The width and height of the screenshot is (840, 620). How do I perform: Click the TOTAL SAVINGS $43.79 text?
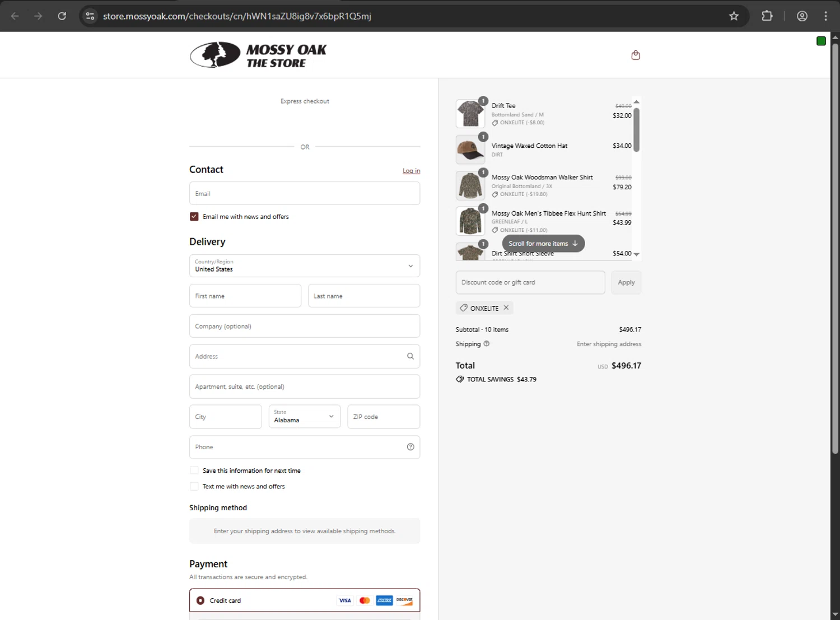pos(502,379)
